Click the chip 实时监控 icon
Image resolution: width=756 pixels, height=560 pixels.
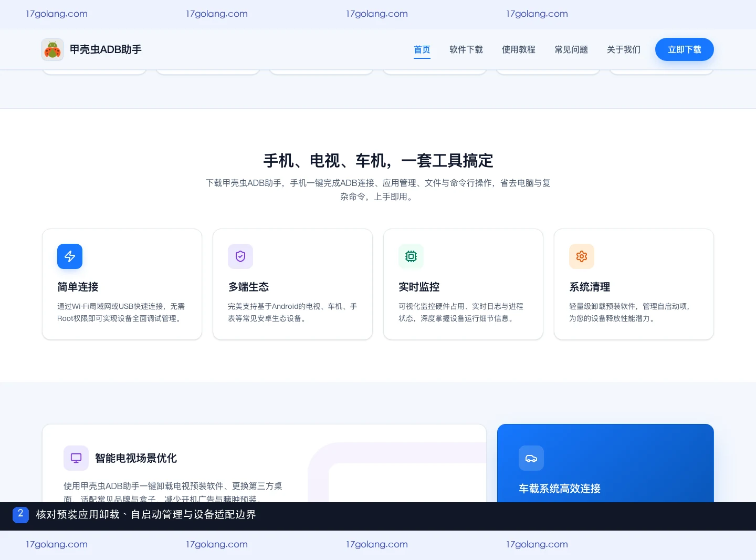pyautogui.click(x=411, y=256)
